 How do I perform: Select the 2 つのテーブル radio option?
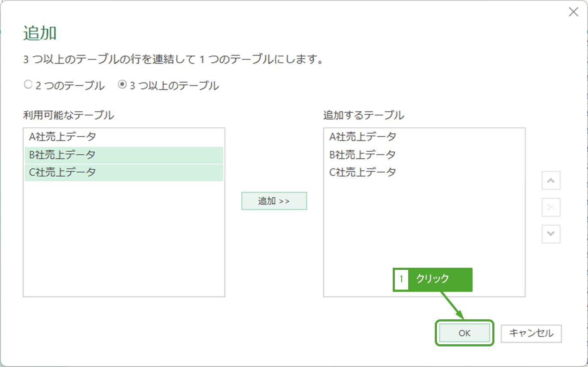click(x=28, y=85)
